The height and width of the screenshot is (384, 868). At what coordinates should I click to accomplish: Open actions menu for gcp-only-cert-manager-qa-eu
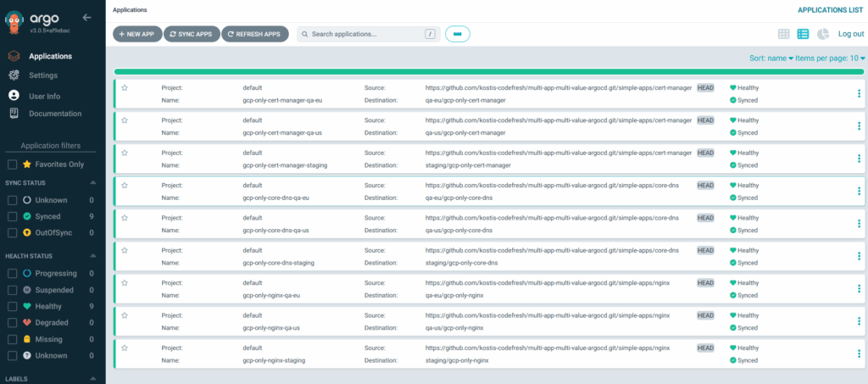pos(859,93)
